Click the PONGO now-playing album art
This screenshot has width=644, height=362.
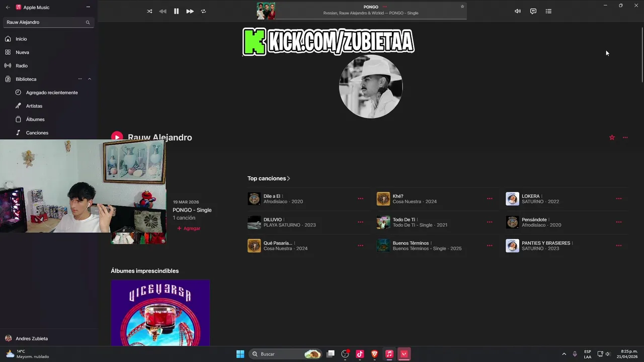click(266, 11)
